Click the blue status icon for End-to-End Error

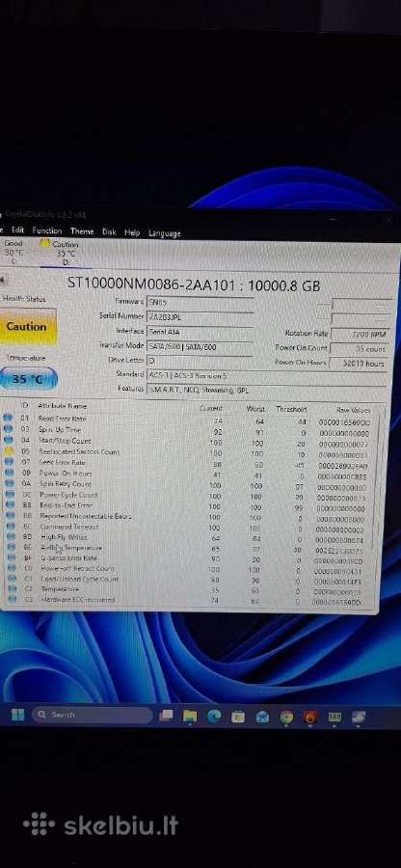coord(9,504)
